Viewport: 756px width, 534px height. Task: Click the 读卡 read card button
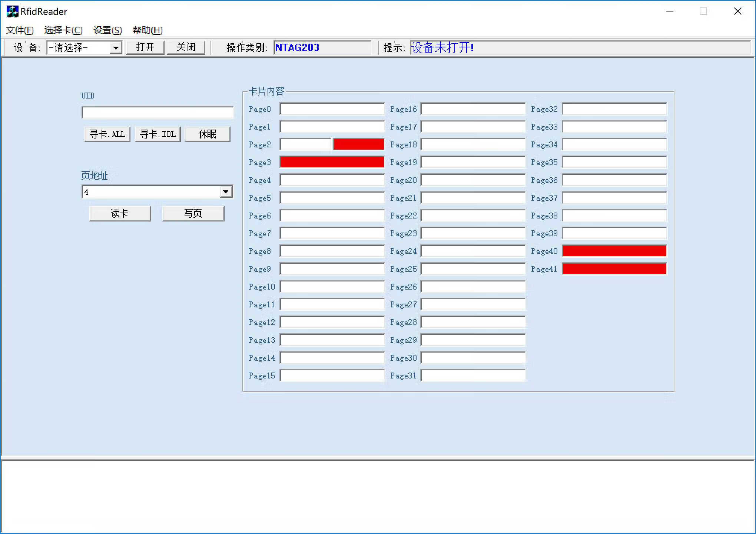click(x=120, y=213)
